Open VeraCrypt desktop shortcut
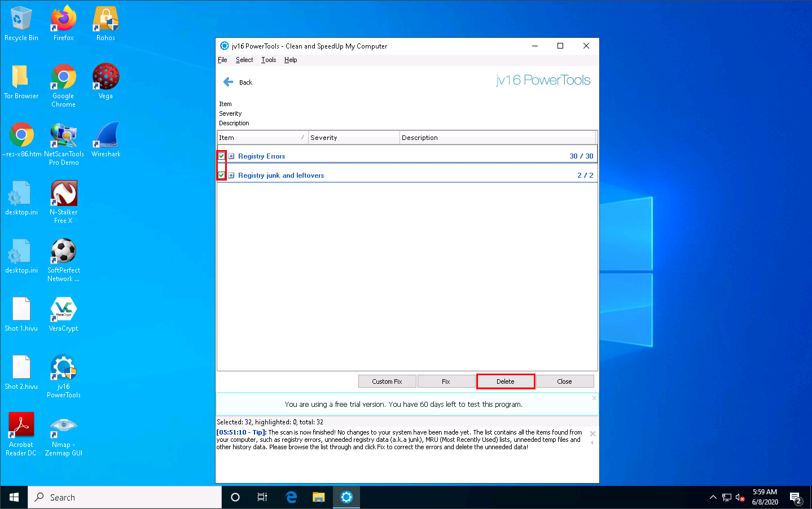This screenshot has width=812, height=509. (x=64, y=314)
